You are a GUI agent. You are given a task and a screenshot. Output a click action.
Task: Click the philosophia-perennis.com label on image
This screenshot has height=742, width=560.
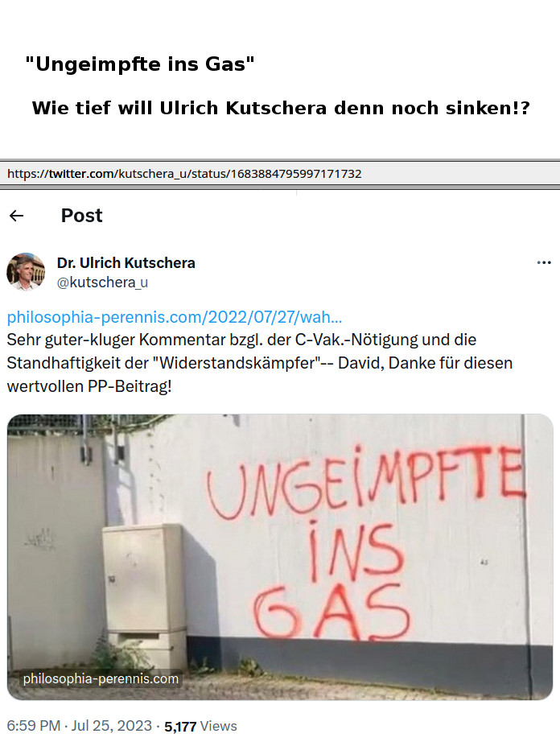coord(101,678)
